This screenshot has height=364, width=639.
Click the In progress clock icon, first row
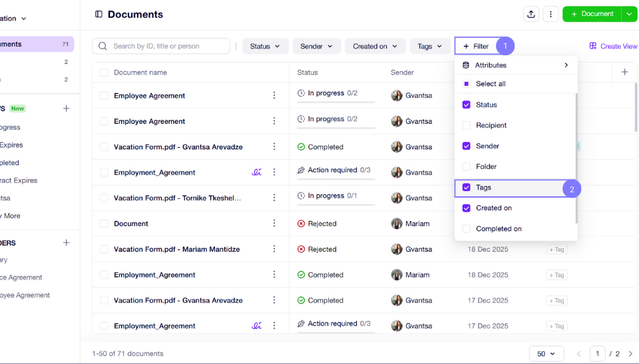pyautogui.click(x=301, y=93)
